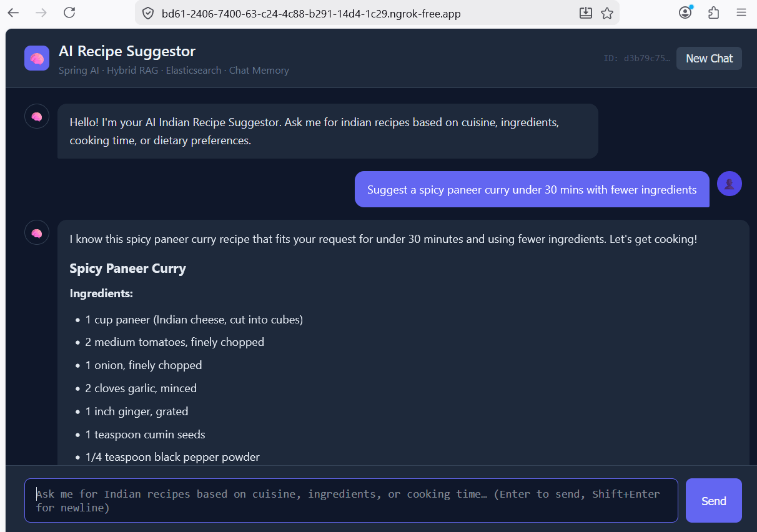Click the Ingredients: label

(101, 293)
